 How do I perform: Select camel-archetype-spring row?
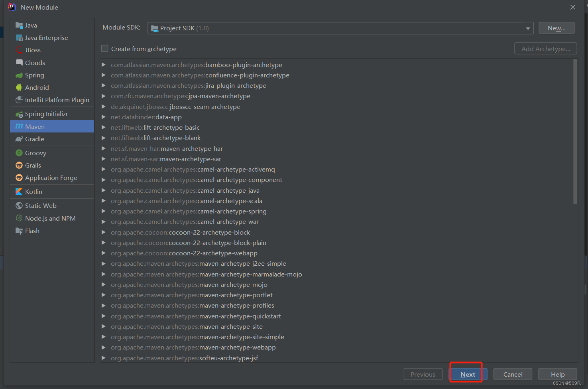click(336, 211)
